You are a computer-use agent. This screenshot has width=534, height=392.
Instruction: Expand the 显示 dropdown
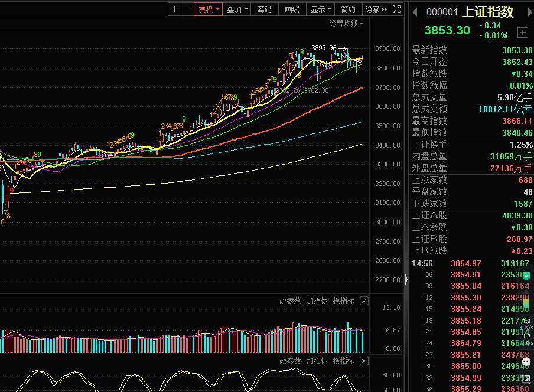click(x=321, y=9)
